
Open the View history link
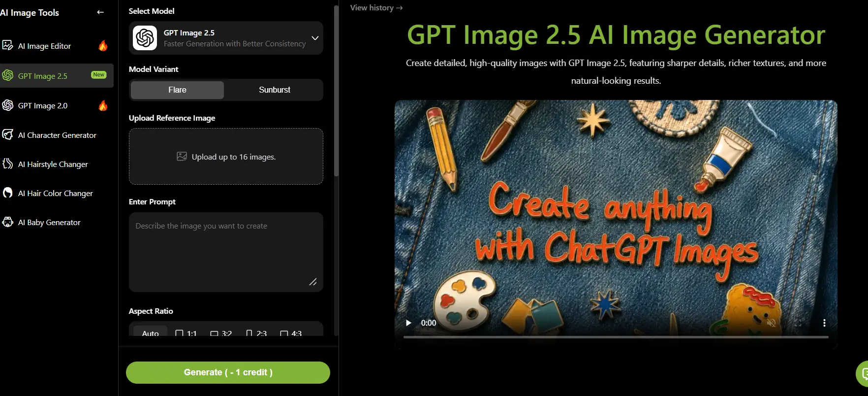coord(376,8)
